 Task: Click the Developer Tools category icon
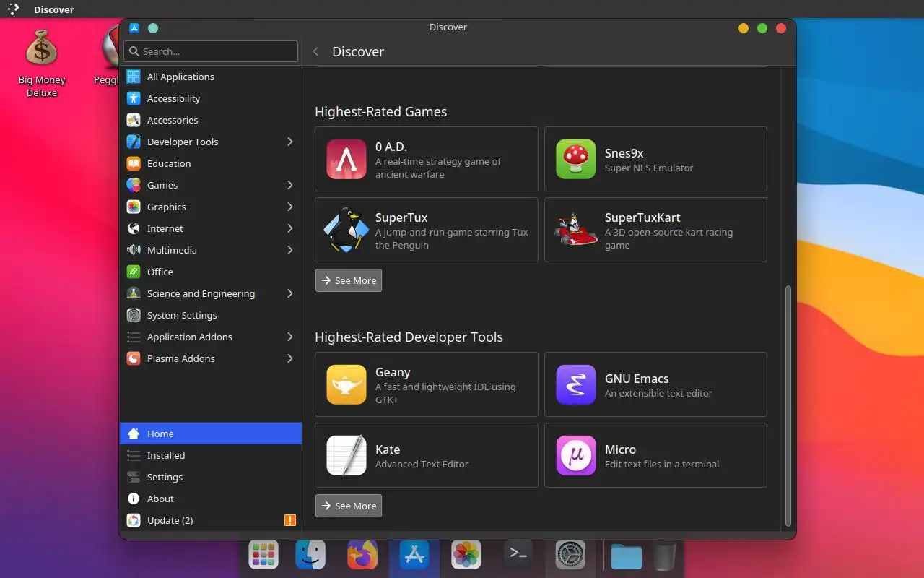[134, 142]
